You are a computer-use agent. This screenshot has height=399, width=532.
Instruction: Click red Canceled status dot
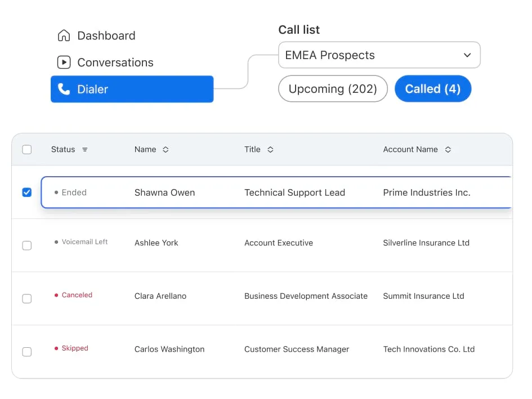pyautogui.click(x=56, y=295)
